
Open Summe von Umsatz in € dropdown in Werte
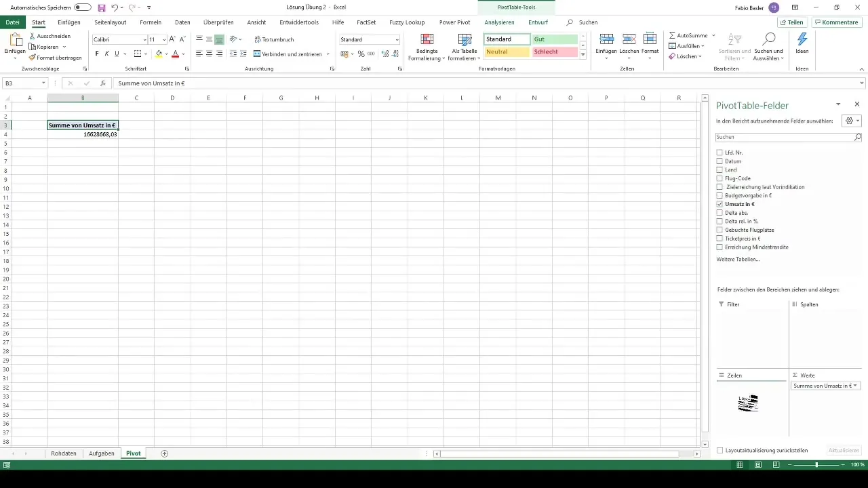pyautogui.click(x=855, y=386)
